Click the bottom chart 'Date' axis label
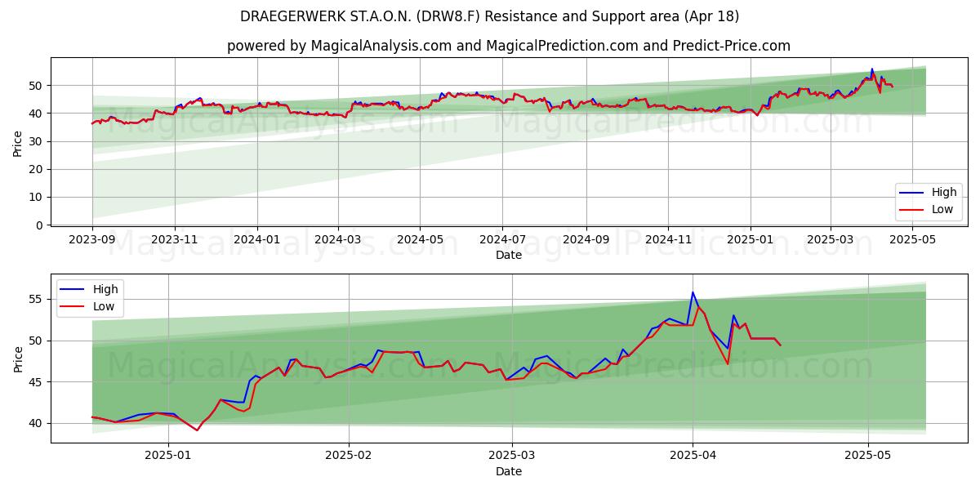980x490 pixels. coord(508,472)
